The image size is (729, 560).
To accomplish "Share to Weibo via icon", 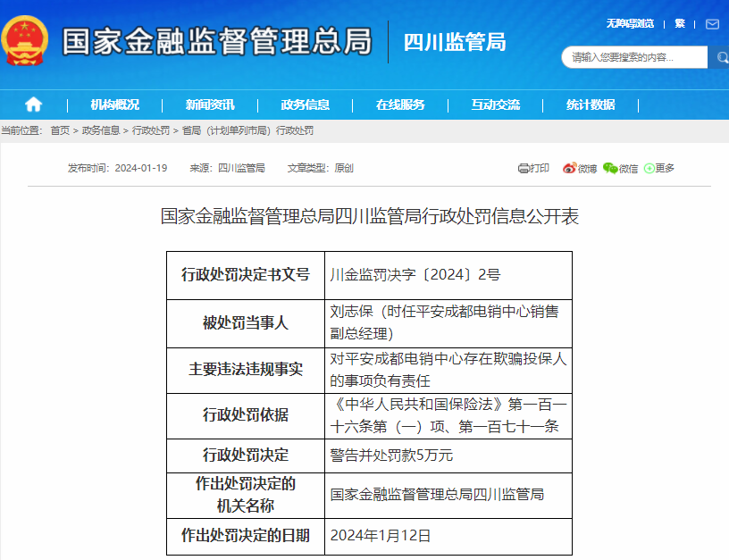I will pos(570,168).
